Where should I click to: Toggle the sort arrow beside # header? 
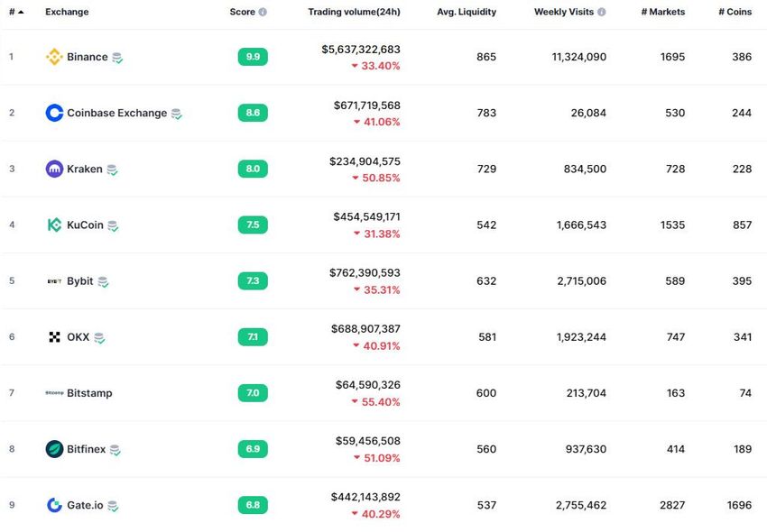pos(21,12)
